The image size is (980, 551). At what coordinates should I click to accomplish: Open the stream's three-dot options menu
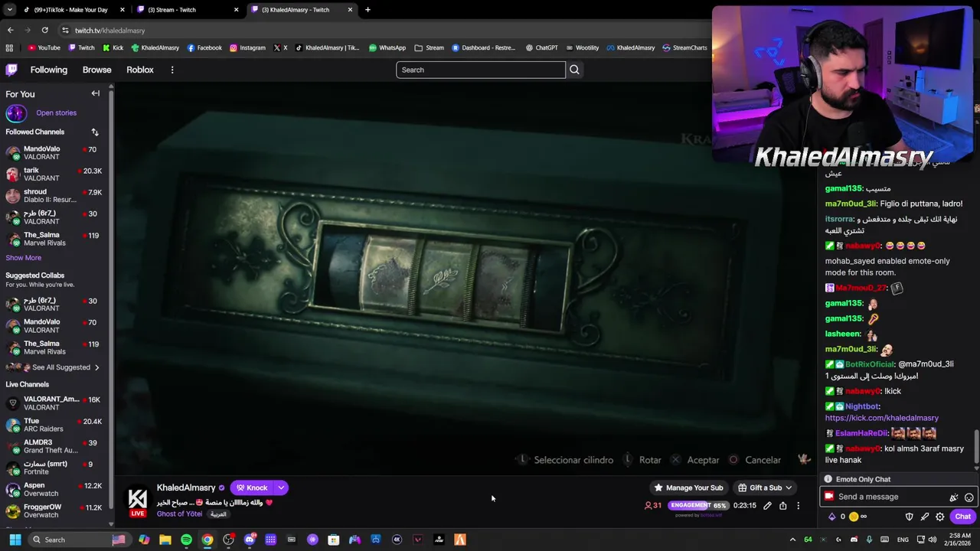coord(798,506)
